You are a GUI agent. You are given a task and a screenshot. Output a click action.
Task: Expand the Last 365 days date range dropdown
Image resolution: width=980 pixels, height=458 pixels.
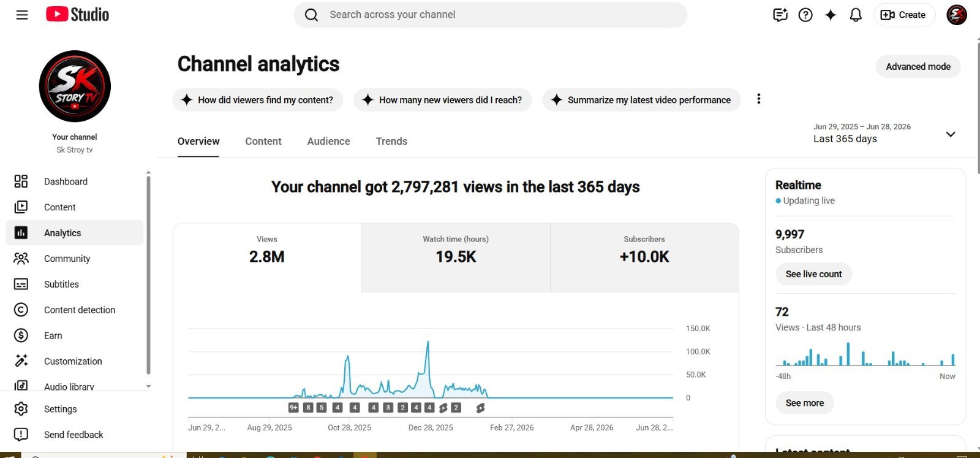coord(951,134)
